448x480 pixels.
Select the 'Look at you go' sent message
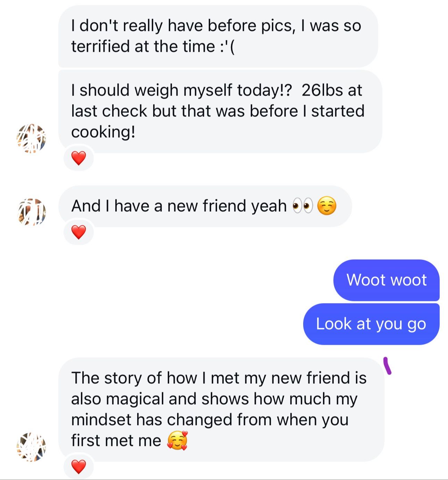(x=371, y=324)
